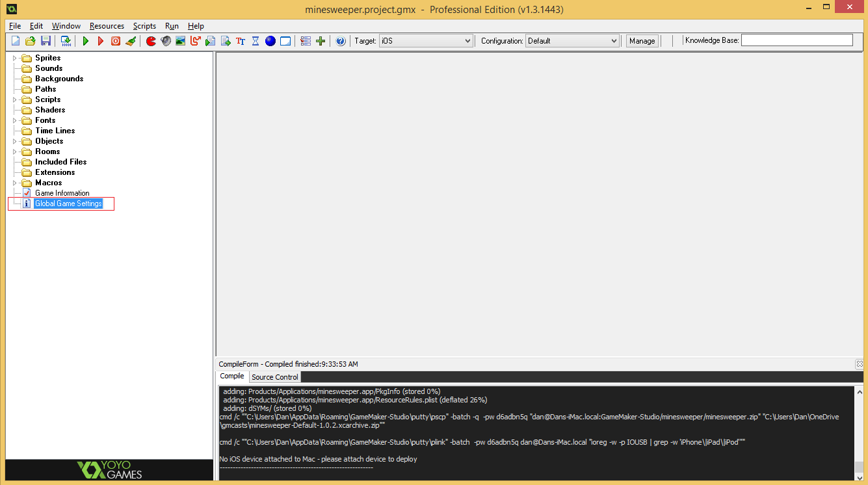Viewport: 868px width, 485px height.
Task: Create a script using the document-play icon
Action: [x=211, y=41]
